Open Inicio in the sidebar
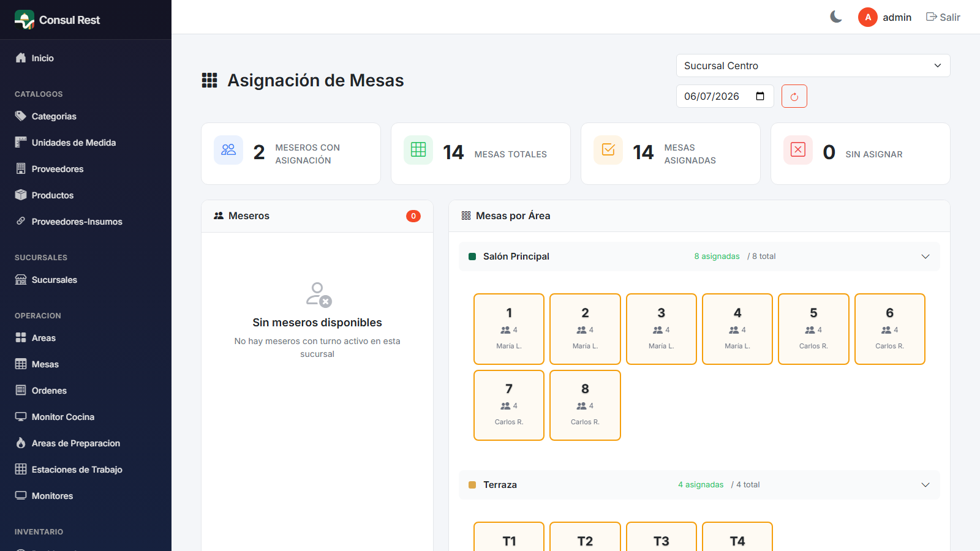Screen dimensions: 980x551 [x=86, y=58]
